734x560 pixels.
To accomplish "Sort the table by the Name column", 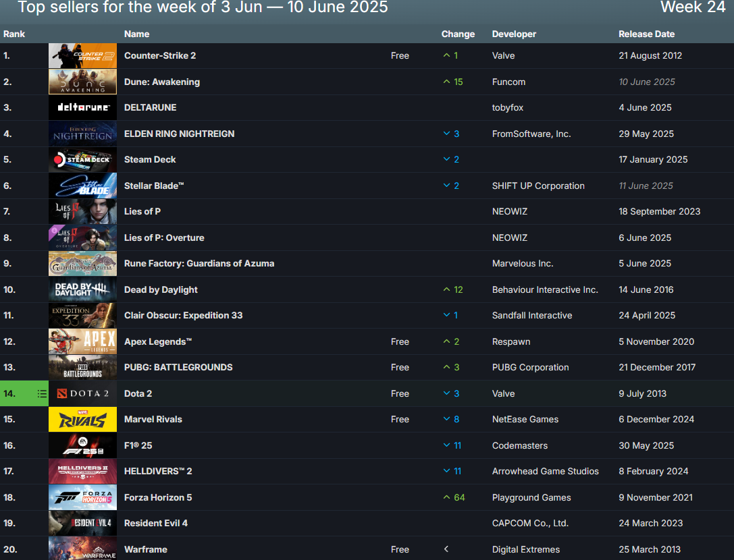I will tap(136, 34).
